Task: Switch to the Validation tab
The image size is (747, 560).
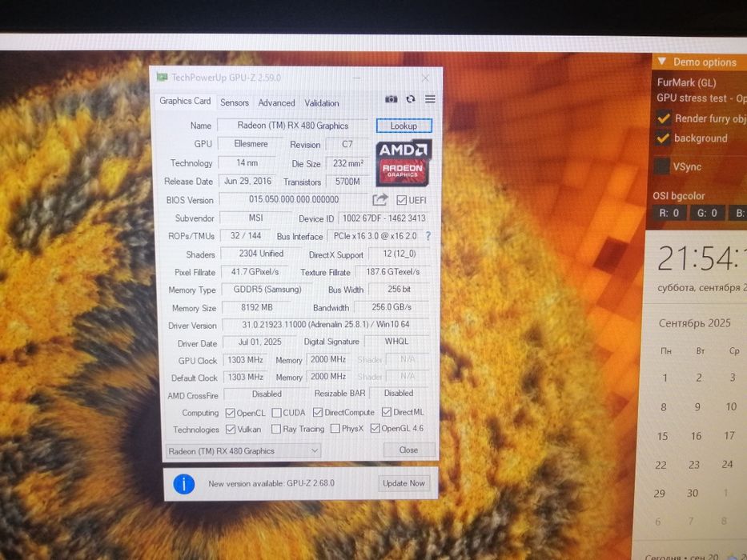Action: (x=322, y=103)
